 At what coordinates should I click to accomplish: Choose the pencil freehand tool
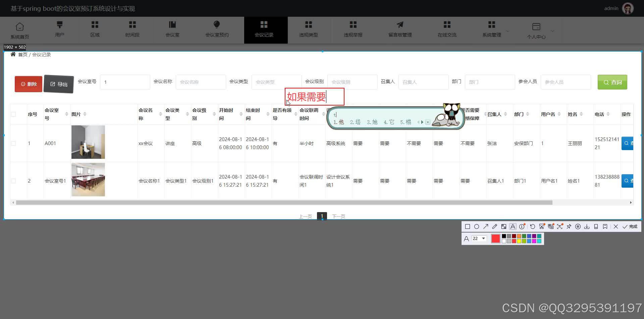tap(495, 227)
